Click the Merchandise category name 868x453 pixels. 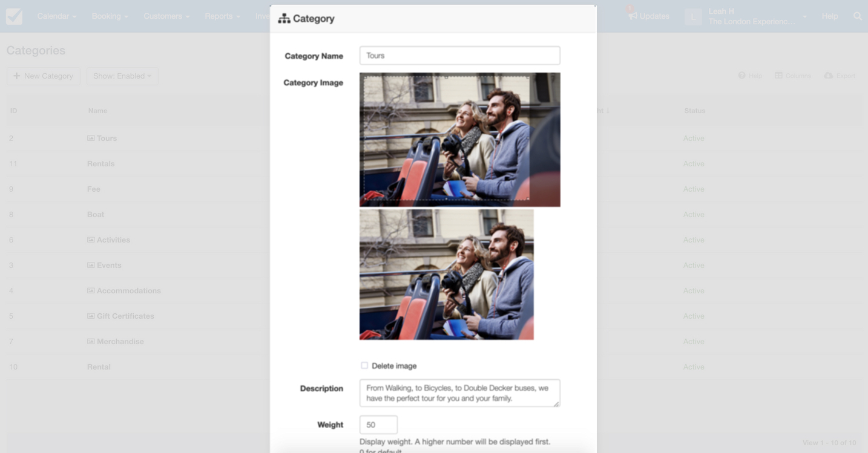[x=120, y=342]
